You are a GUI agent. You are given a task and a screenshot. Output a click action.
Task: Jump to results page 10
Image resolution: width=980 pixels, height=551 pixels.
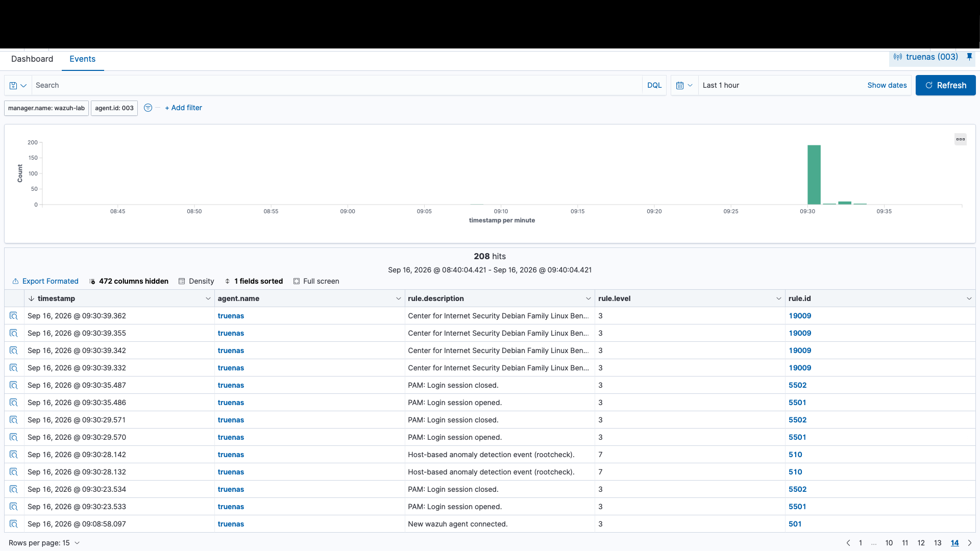click(x=889, y=543)
